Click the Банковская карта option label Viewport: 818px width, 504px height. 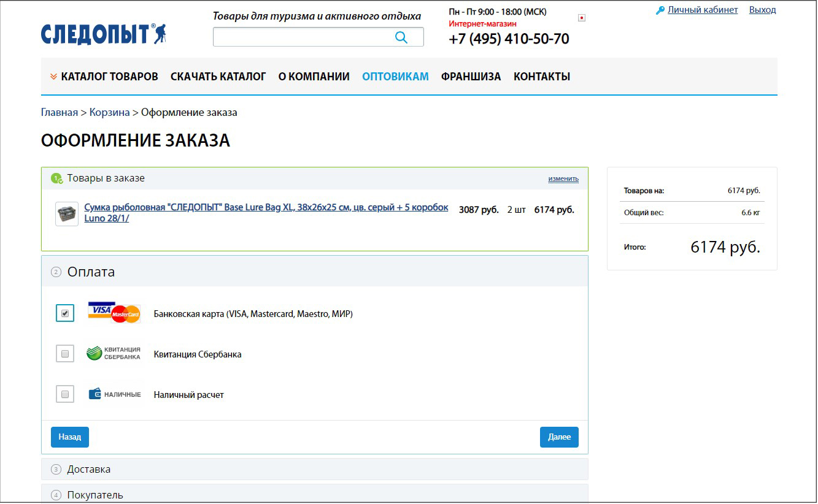[x=253, y=314]
